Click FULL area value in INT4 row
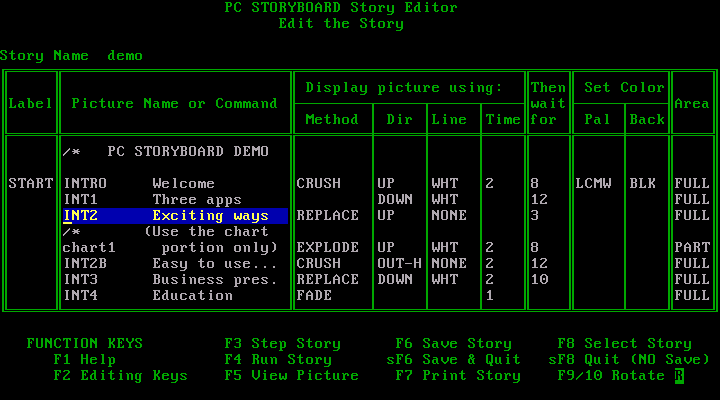720x400 pixels. click(x=692, y=295)
